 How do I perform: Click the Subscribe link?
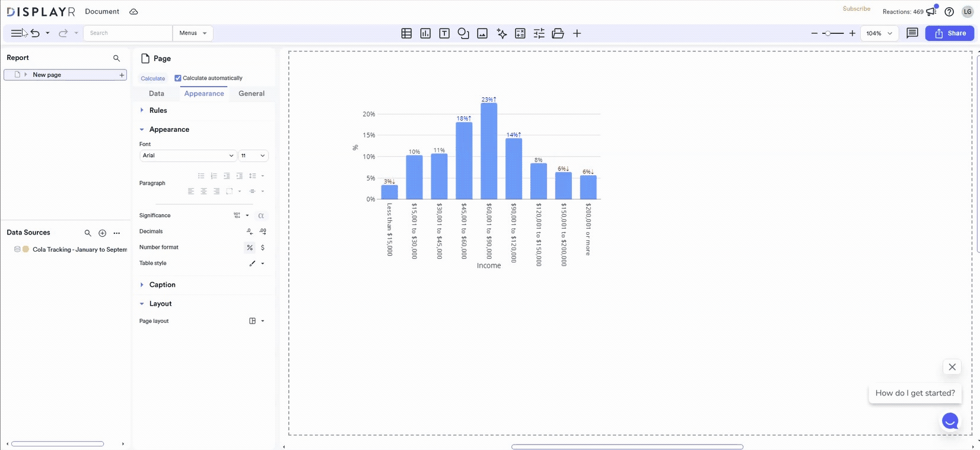[x=856, y=9]
